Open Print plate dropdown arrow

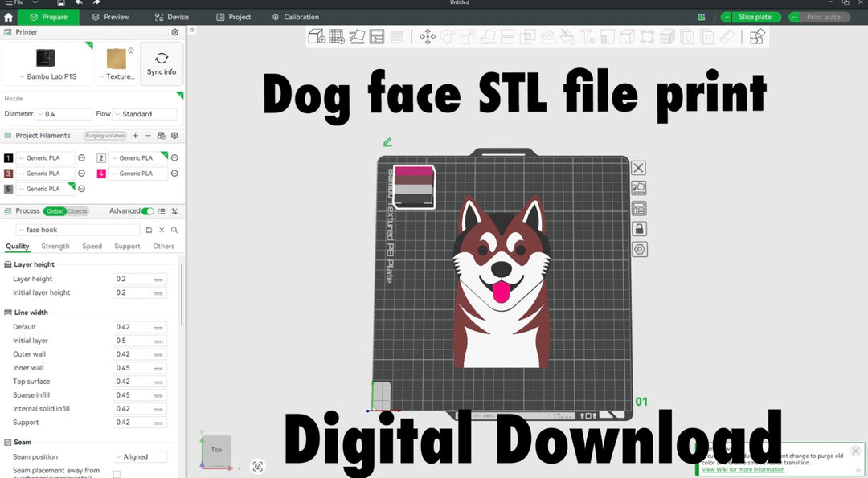click(x=794, y=17)
